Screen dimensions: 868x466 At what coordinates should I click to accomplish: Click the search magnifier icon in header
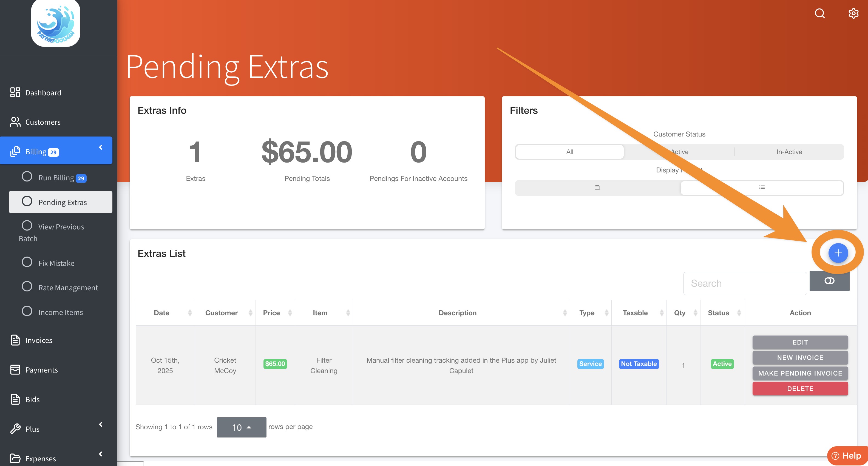[x=819, y=13]
